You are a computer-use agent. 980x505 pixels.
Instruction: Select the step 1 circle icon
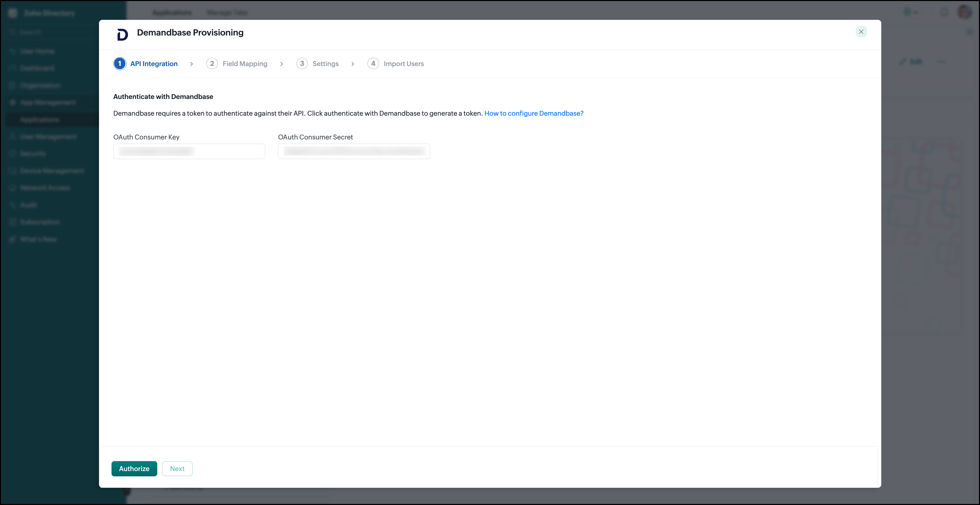click(x=120, y=63)
